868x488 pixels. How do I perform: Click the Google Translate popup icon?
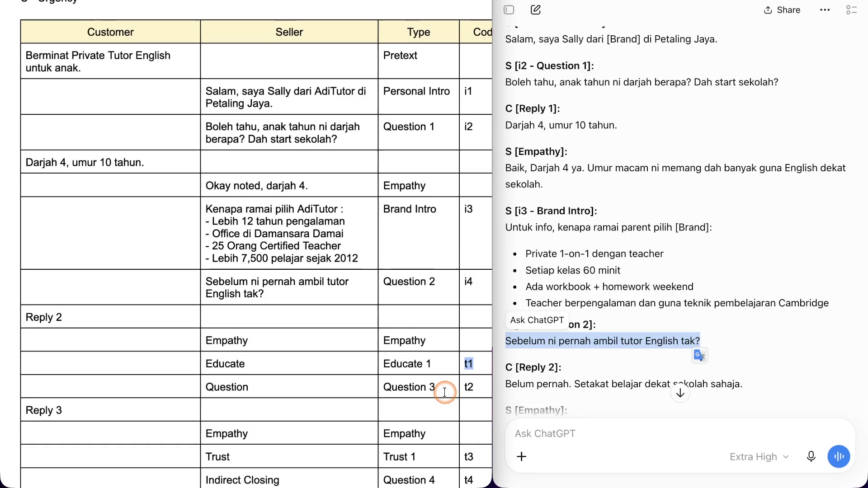699,356
